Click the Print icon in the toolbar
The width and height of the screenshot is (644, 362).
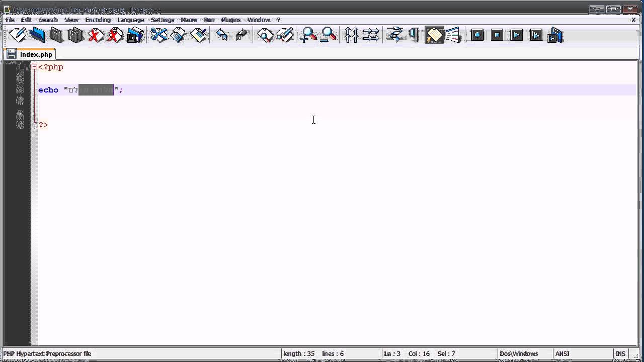[135, 35]
